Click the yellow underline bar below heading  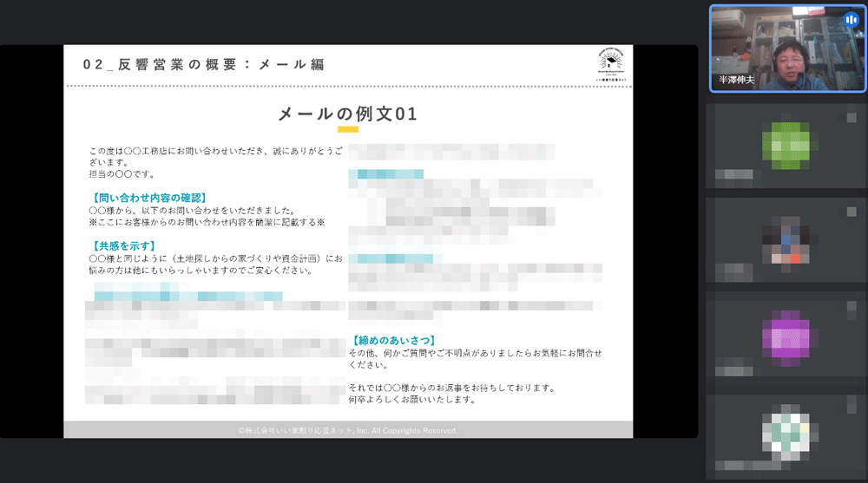347,130
